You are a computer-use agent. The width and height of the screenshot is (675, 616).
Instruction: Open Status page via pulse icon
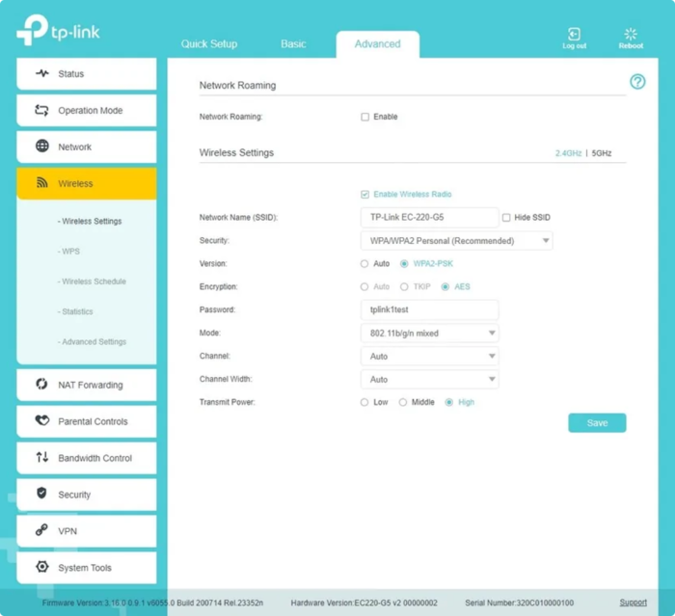[x=42, y=73]
